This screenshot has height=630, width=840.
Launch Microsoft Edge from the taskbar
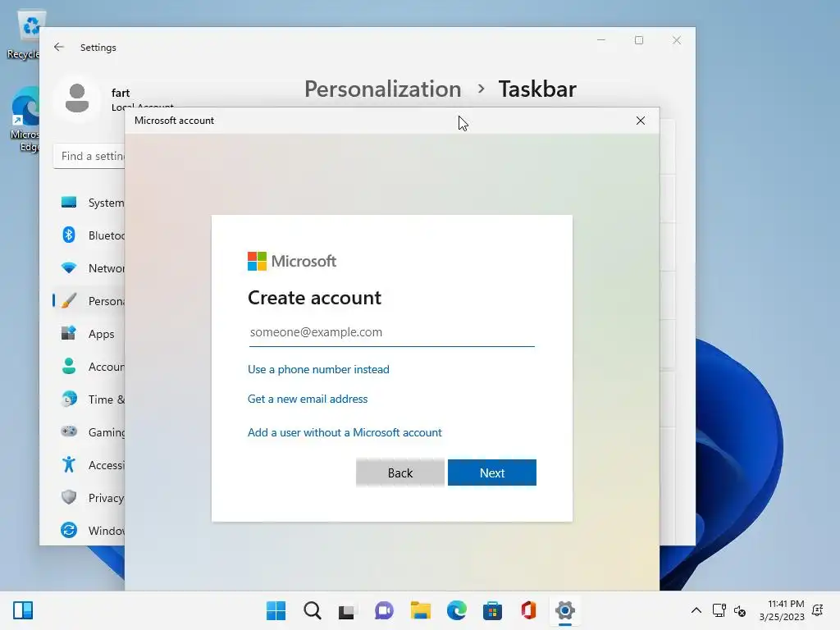[x=456, y=610]
